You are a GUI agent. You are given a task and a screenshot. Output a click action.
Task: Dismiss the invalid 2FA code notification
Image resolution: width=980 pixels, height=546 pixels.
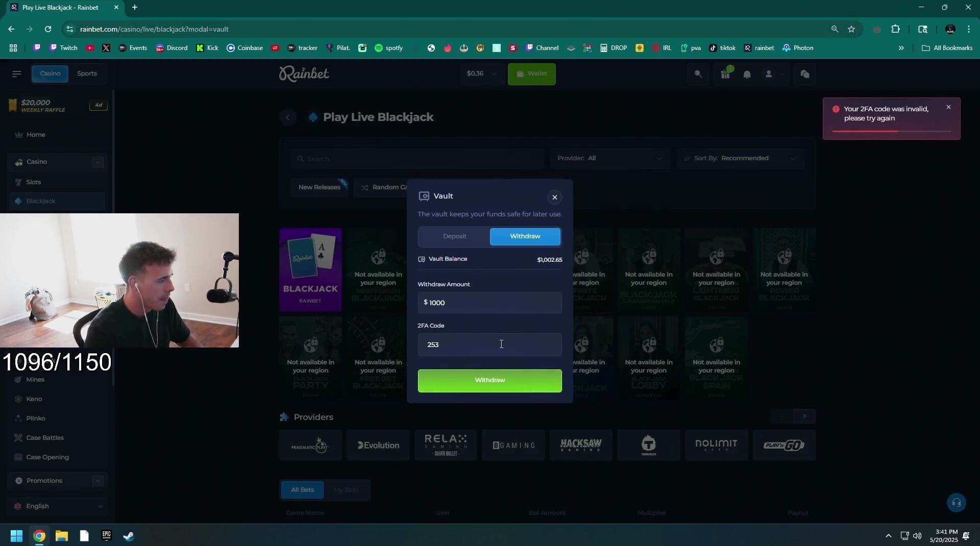948,107
